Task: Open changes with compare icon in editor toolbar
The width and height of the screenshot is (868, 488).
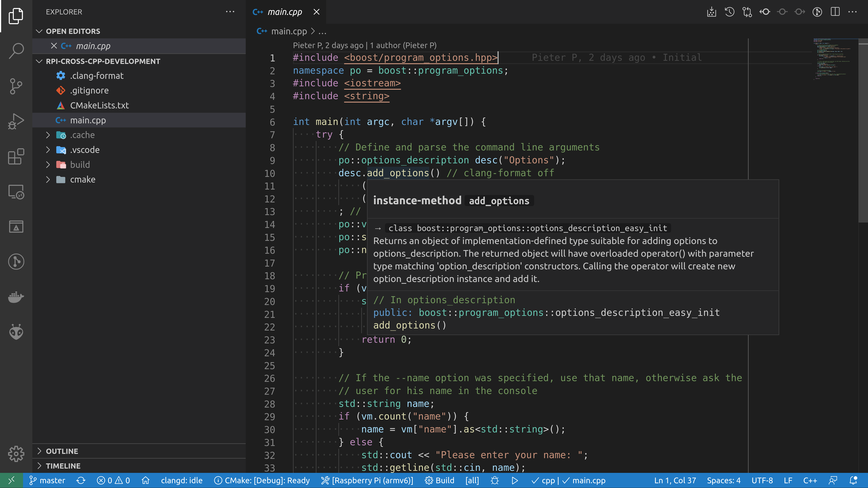Action: click(x=747, y=12)
